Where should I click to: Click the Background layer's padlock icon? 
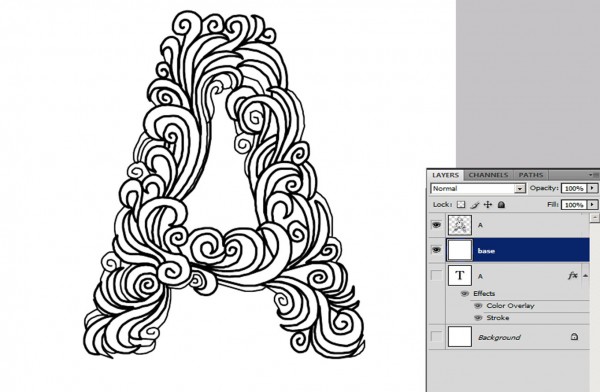[x=574, y=337]
